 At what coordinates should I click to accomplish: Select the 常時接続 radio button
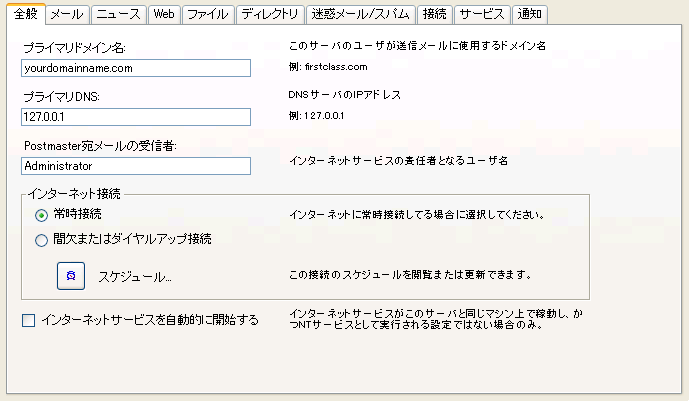pos(41,214)
